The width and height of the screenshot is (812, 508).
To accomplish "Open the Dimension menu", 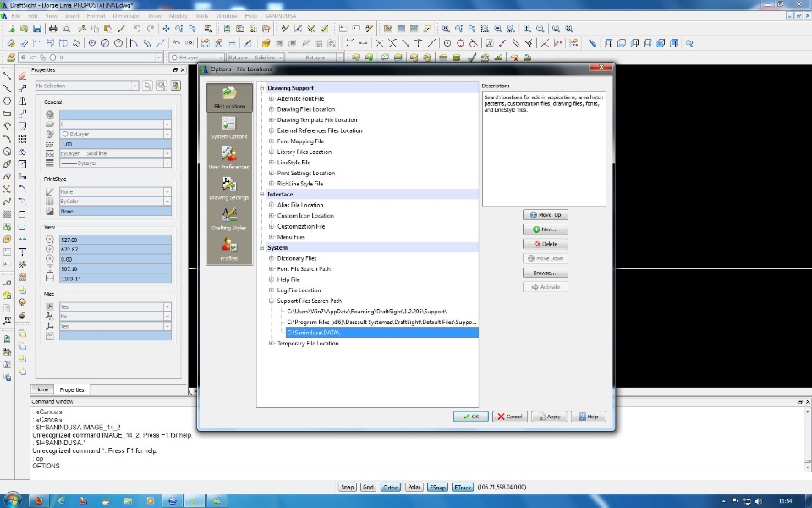I will click(x=127, y=16).
